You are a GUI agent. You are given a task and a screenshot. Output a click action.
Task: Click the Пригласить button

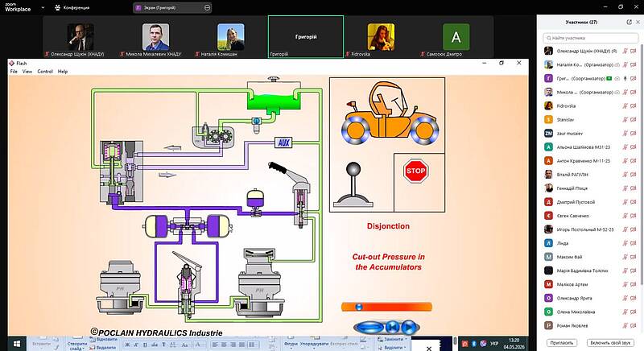pos(561,343)
